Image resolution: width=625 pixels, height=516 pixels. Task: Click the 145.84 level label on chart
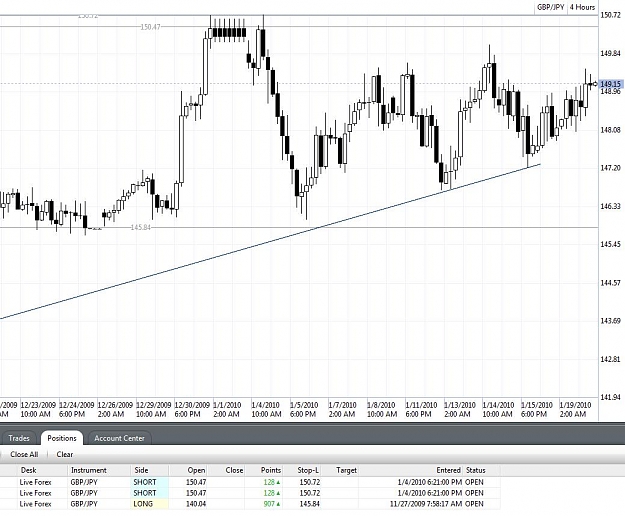point(141,227)
